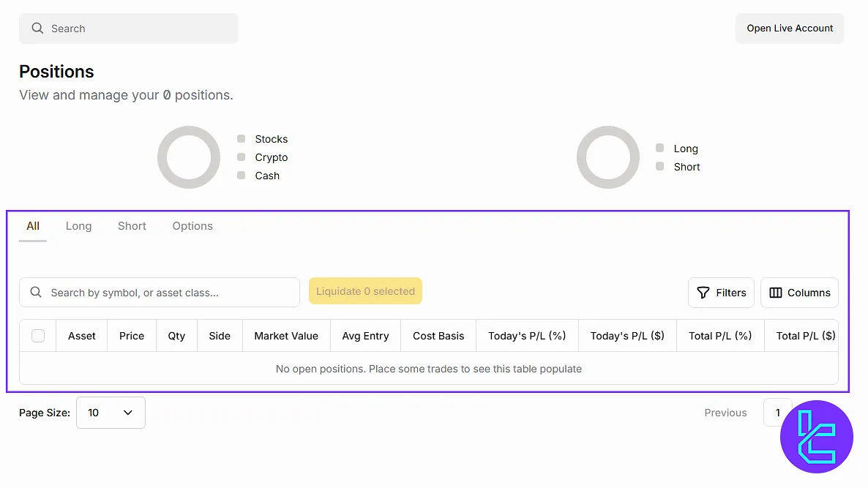
Task: Sort by the Market Value column header
Action: coord(286,336)
